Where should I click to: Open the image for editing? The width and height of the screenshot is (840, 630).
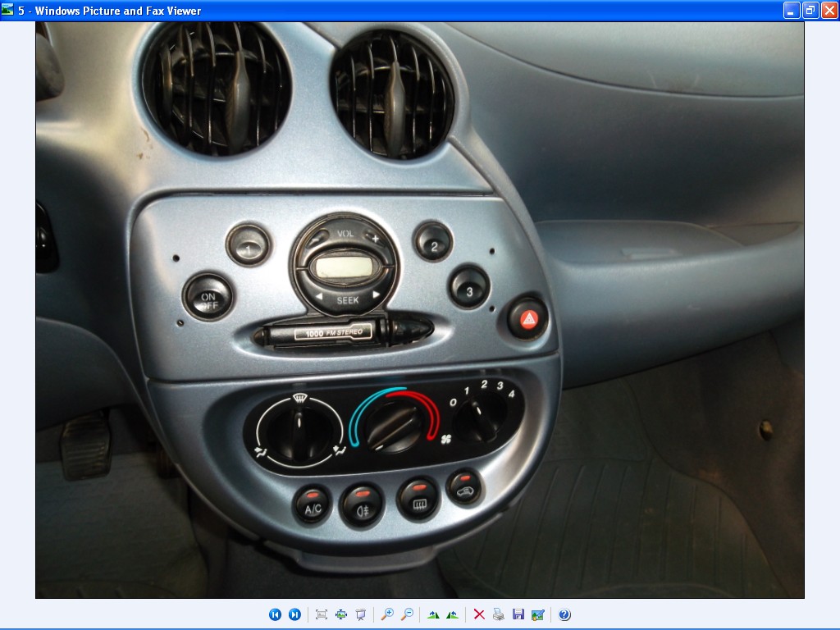[538, 614]
